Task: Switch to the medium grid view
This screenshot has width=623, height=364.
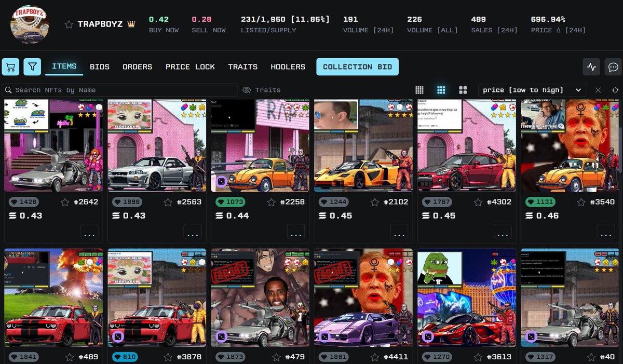Action: click(441, 90)
